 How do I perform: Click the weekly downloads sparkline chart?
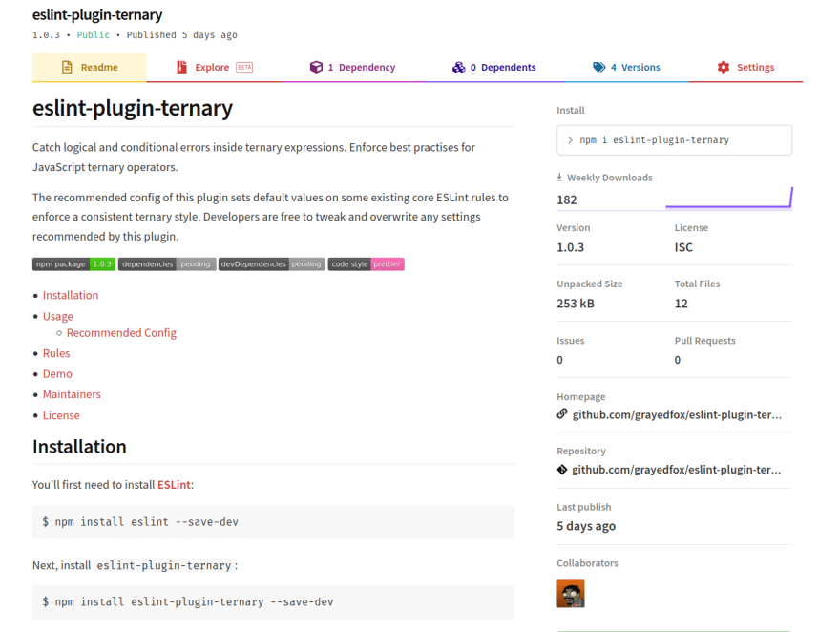[x=729, y=198]
